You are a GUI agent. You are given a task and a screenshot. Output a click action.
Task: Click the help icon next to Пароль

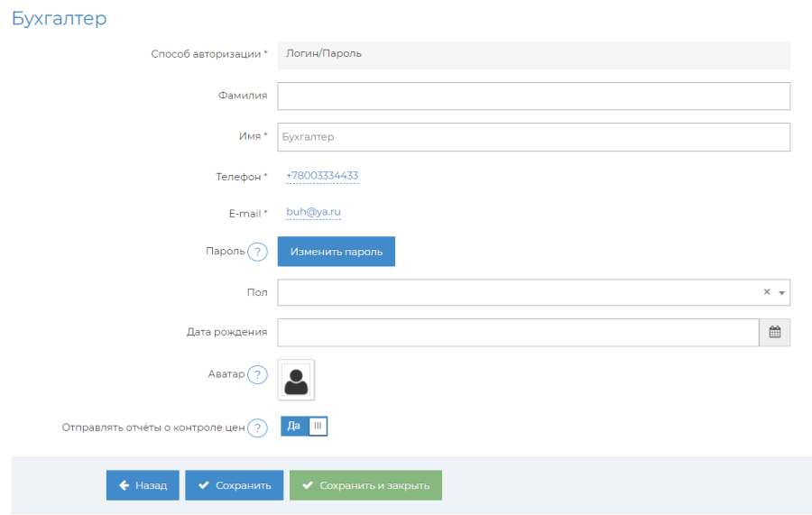tap(257, 252)
